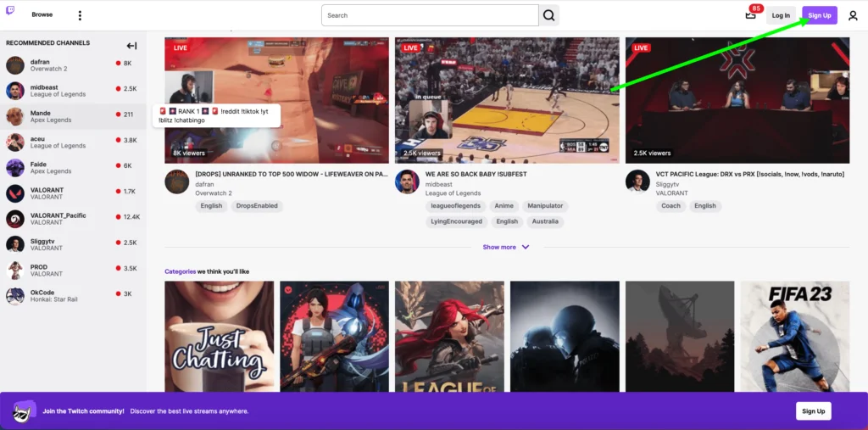The image size is (868, 430).
Task: Select the Australia tag
Action: [545, 221]
